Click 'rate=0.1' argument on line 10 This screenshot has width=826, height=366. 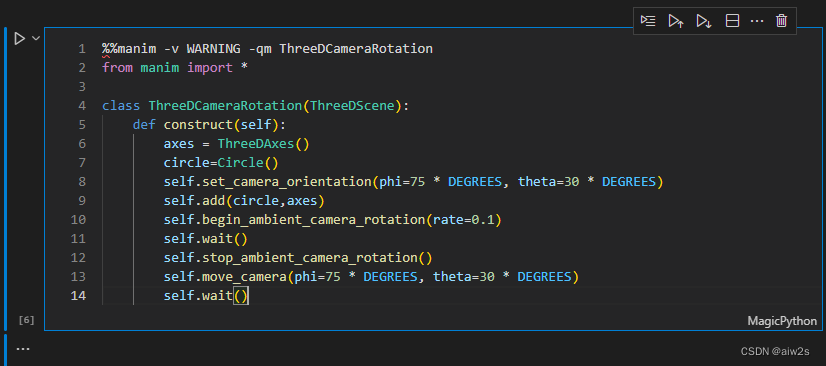click(x=464, y=220)
